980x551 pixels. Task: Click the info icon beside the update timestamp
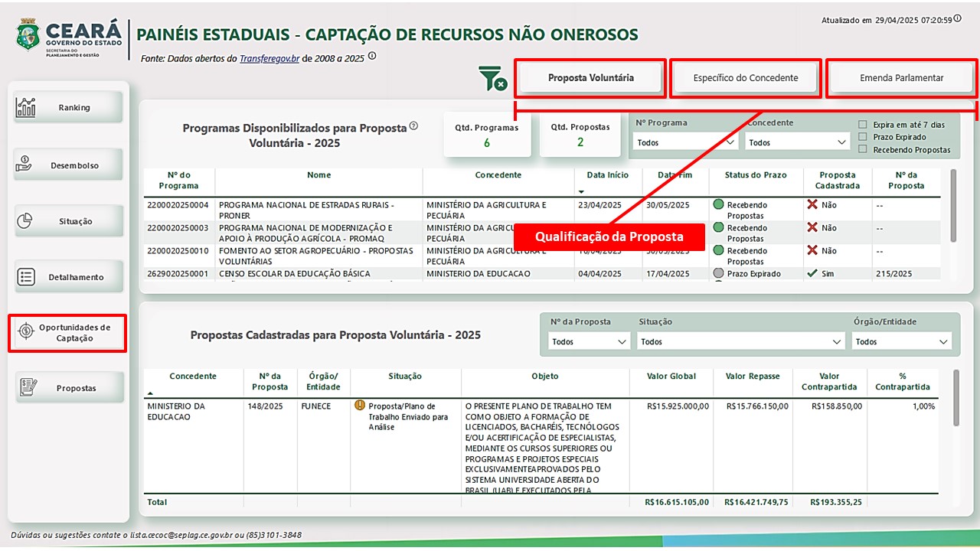(958, 18)
